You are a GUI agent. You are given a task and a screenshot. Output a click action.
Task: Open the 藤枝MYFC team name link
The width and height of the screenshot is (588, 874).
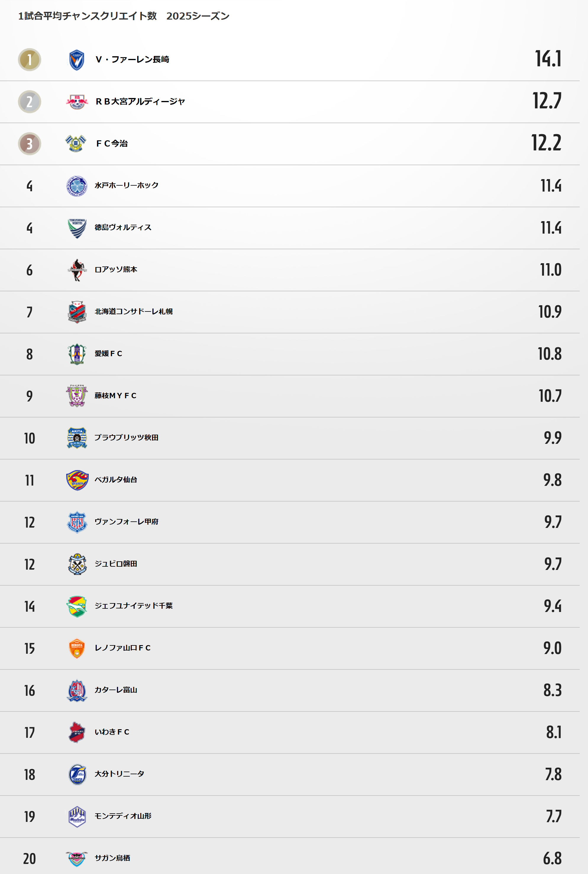(x=115, y=396)
